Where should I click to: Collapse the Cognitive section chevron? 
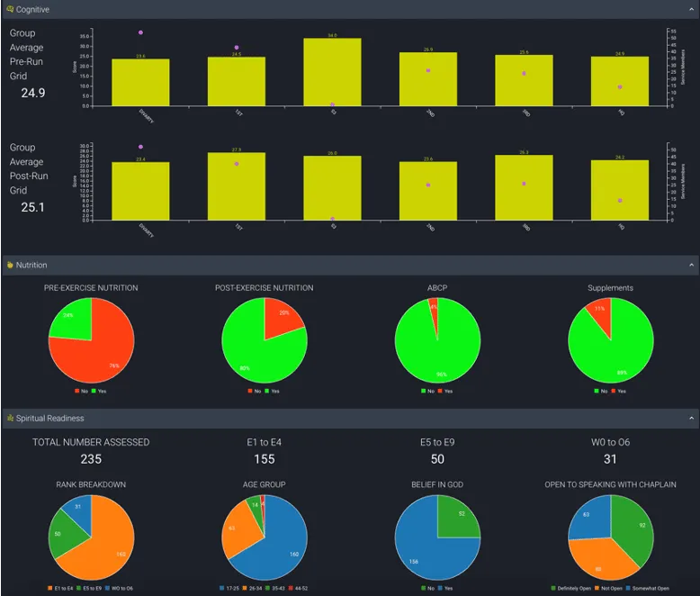pyautogui.click(x=691, y=9)
